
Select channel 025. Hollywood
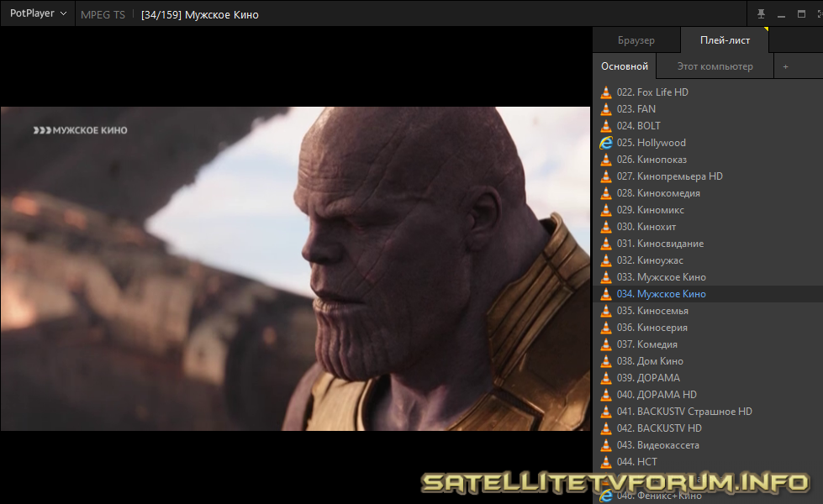click(x=652, y=143)
